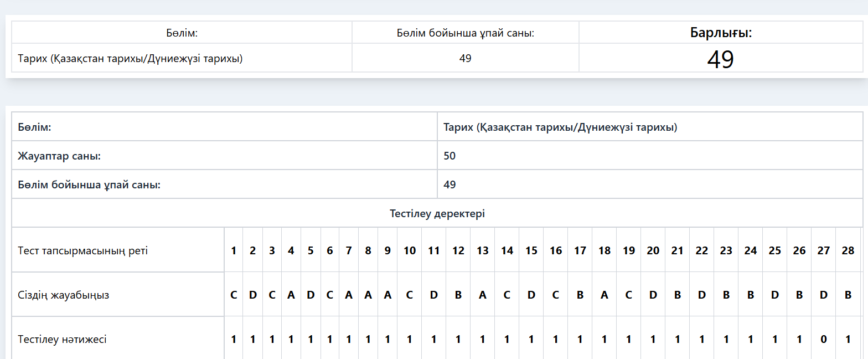This screenshot has width=868, height=359.
Task: Click the "Сіздің жауабыңыз" row label
Action: coord(64,295)
